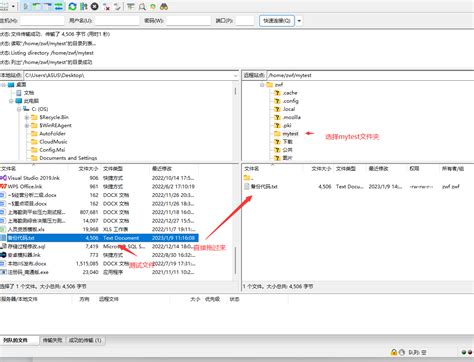The height and width of the screenshot is (362, 474).
Task: Click the speed limits icon beside the lock
Action: (x=402, y=352)
